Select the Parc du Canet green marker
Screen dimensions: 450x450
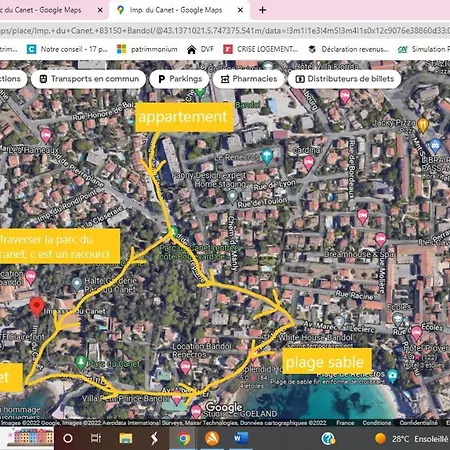[81, 362]
